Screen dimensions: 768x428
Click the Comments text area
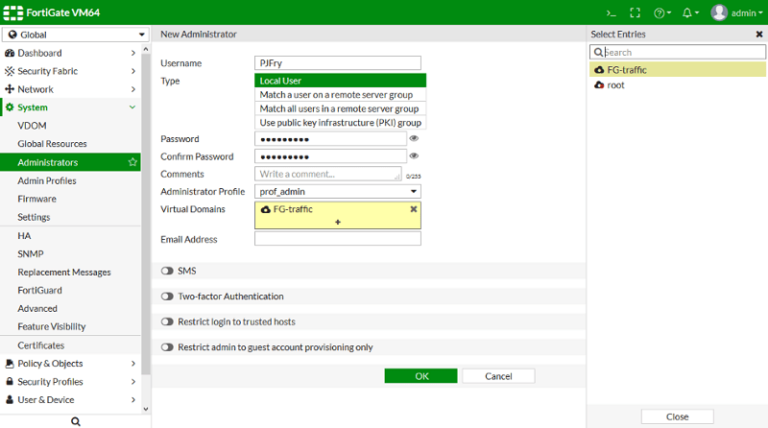pyautogui.click(x=328, y=174)
